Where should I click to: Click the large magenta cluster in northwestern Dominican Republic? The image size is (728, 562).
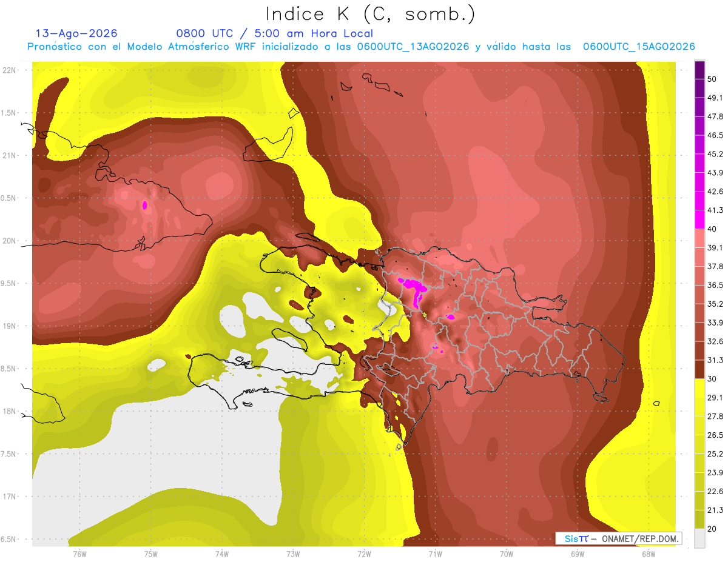pos(414,287)
